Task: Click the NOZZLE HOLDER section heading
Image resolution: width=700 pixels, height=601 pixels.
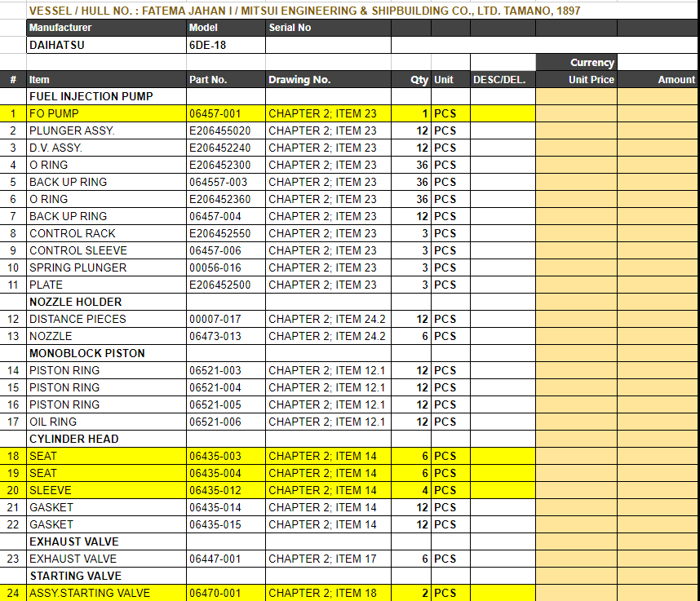Action: click(106, 302)
